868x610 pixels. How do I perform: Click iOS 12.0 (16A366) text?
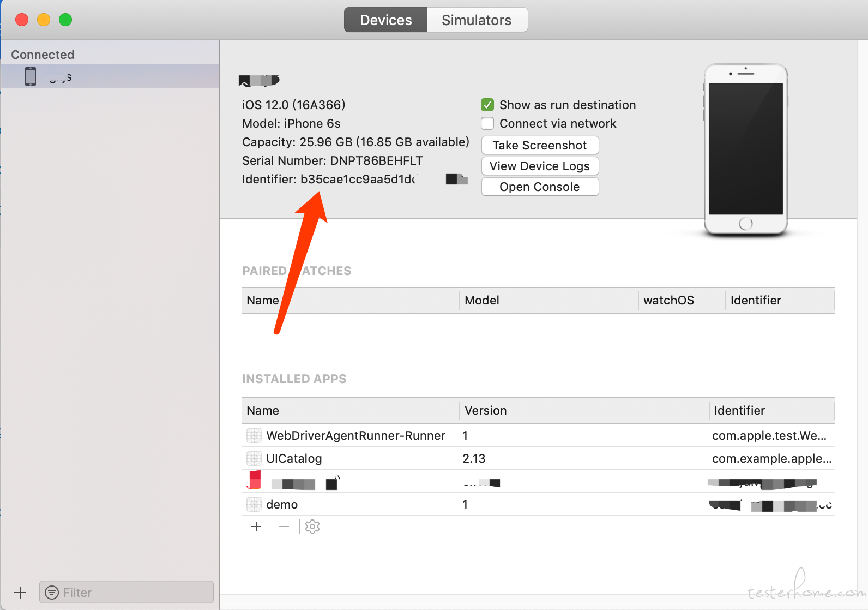(294, 105)
